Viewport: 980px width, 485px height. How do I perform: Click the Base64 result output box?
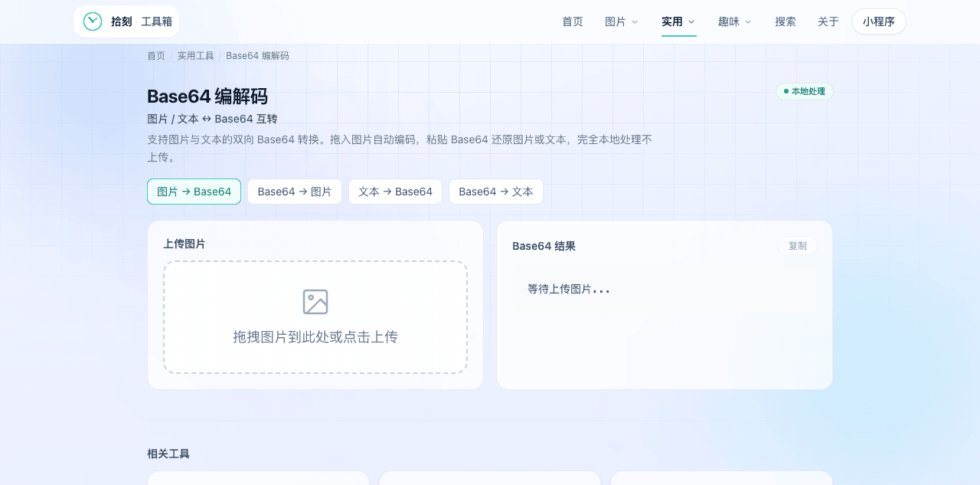(x=665, y=289)
